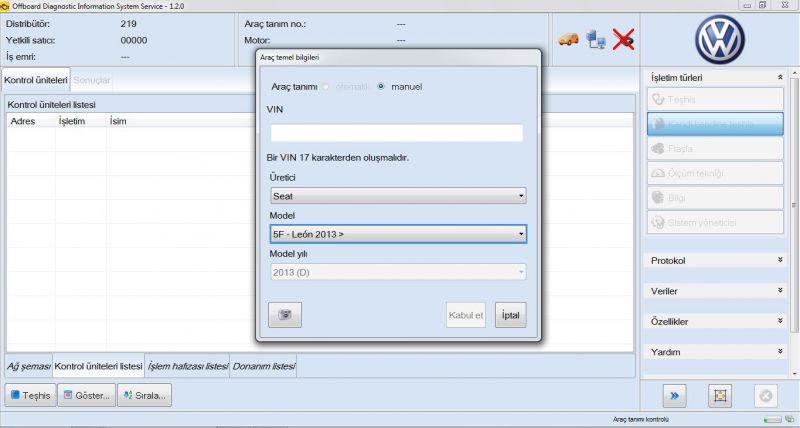This screenshot has height=428, width=800.
Task: Open the Donanım listesi tab
Action: 264,366
